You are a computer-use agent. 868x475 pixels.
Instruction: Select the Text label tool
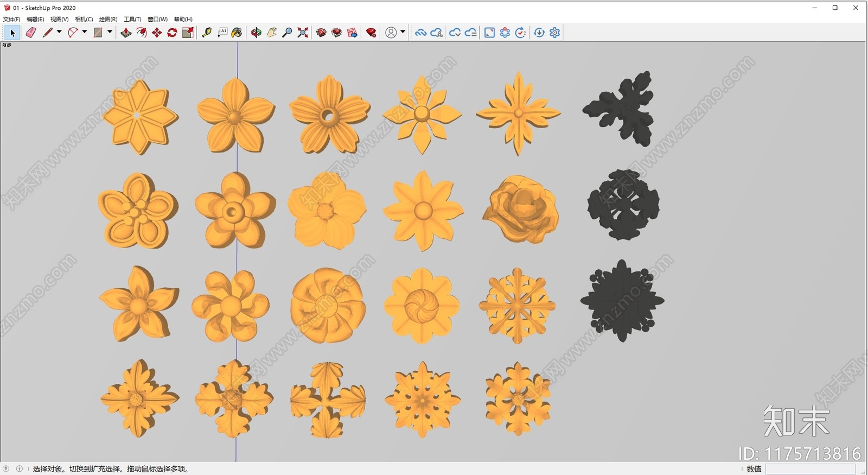pos(222,33)
